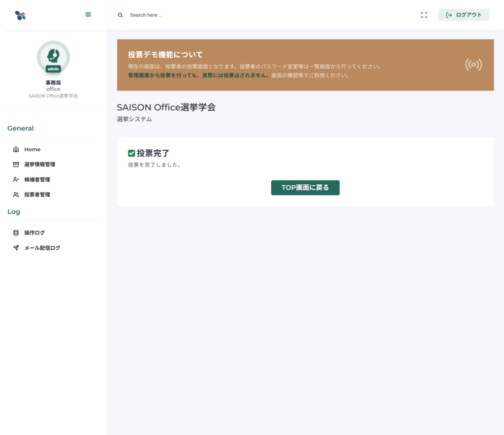Click the General section heading
The width and height of the screenshot is (504, 435).
click(x=21, y=128)
